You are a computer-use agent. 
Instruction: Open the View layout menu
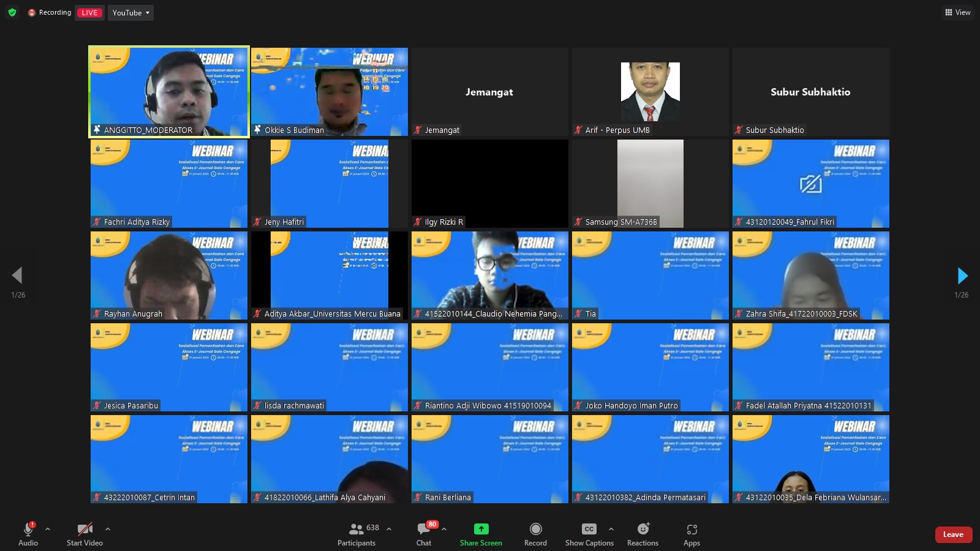coord(957,12)
